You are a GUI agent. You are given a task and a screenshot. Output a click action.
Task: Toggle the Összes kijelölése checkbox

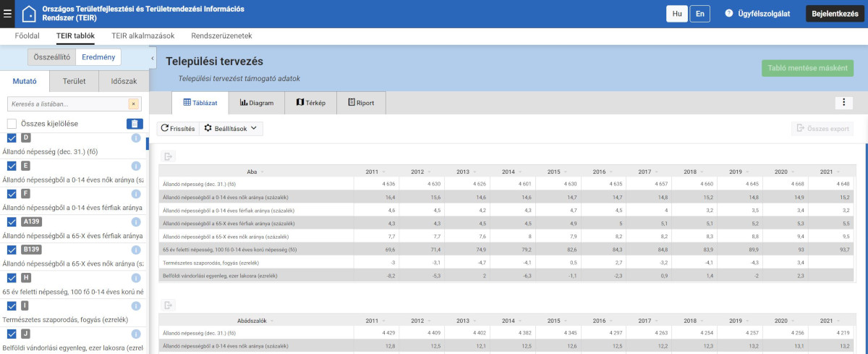[x=12, y=124]
